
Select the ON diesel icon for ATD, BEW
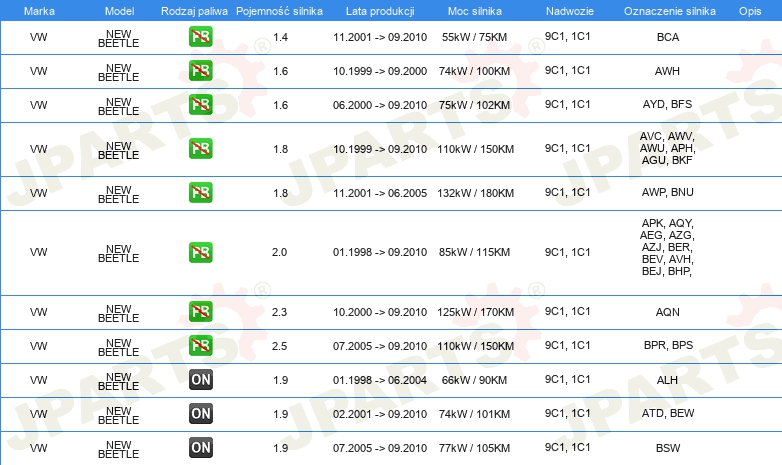tap(200, 414)
